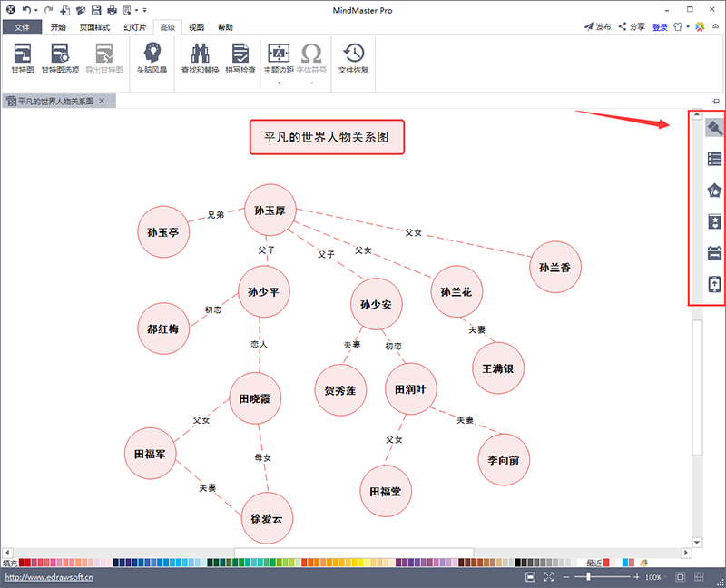Click the zoom out minus button
The height and width of the screenshot is (588, 726).
[565, 577]
